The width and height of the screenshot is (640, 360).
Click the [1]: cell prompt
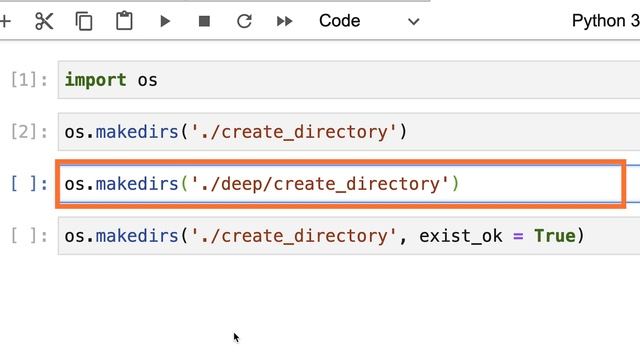point(29,80)
